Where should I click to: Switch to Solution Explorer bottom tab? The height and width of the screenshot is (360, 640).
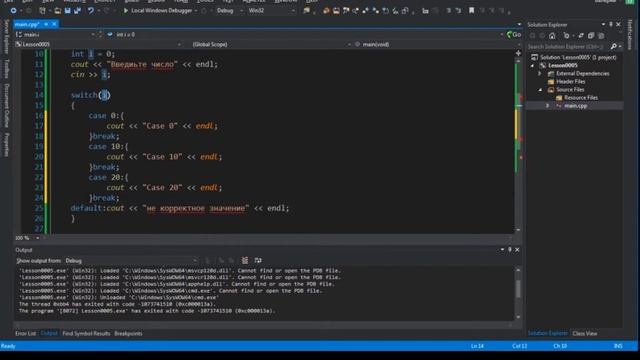pos(547,333)
